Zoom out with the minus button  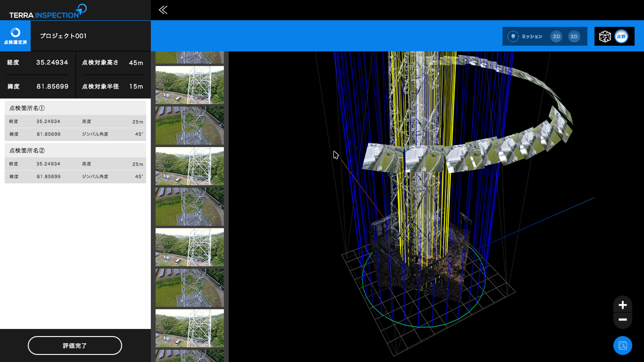click(623, 320)
